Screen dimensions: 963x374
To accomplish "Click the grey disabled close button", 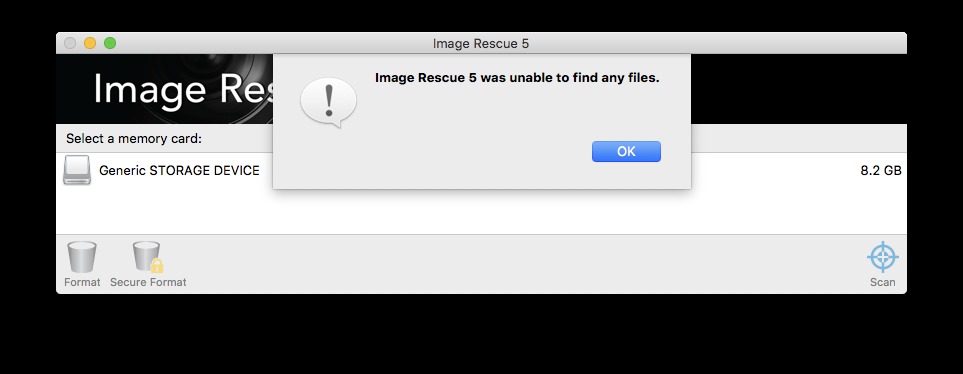I will 70,43.
